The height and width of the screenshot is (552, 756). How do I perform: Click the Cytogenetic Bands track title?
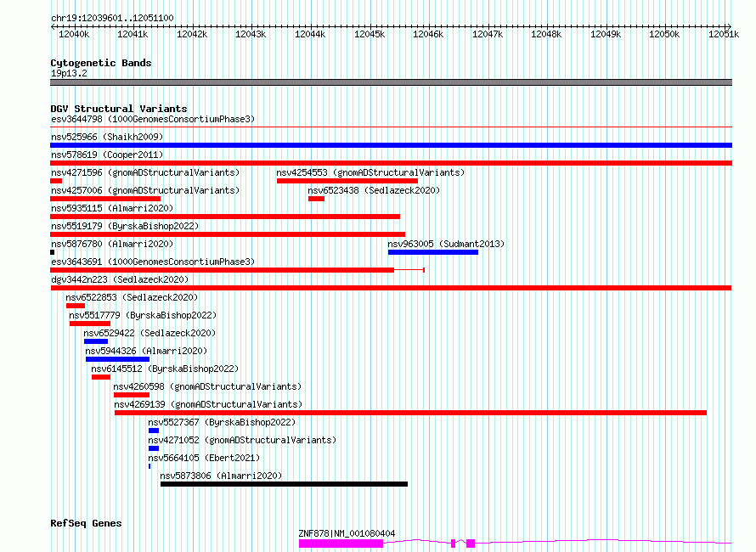(101, 63)
